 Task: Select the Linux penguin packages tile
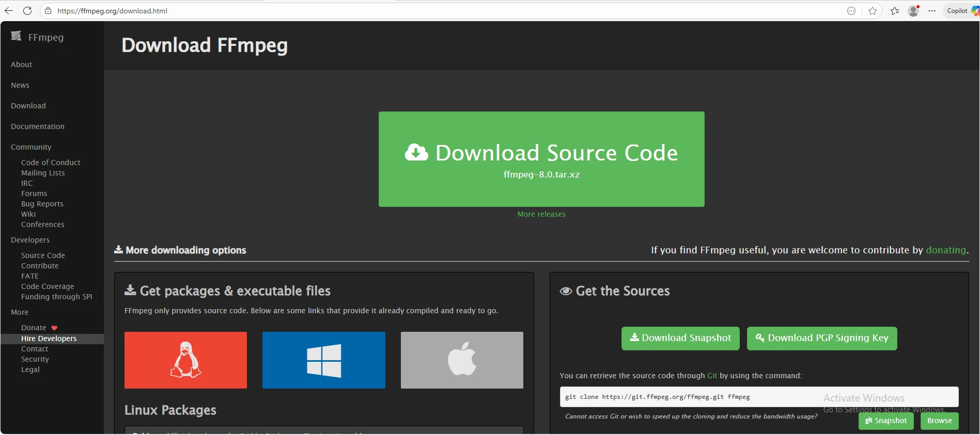click(x=185, y=360)
